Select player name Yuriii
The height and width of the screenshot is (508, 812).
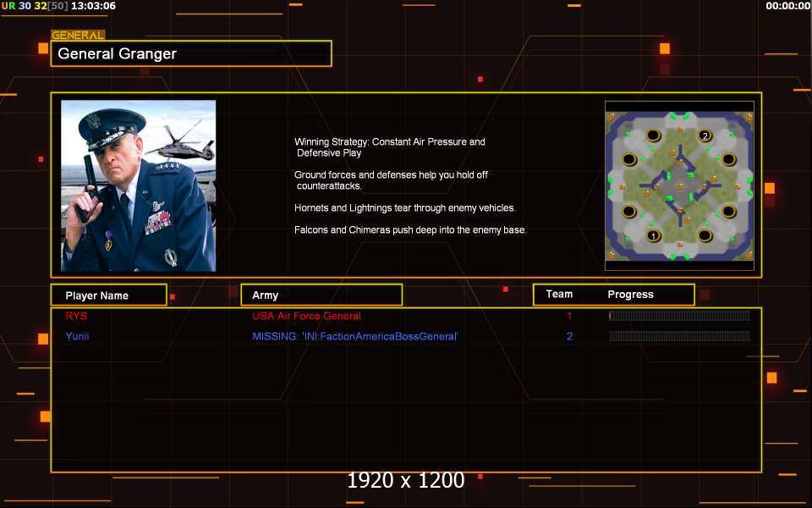coord(77,336)
